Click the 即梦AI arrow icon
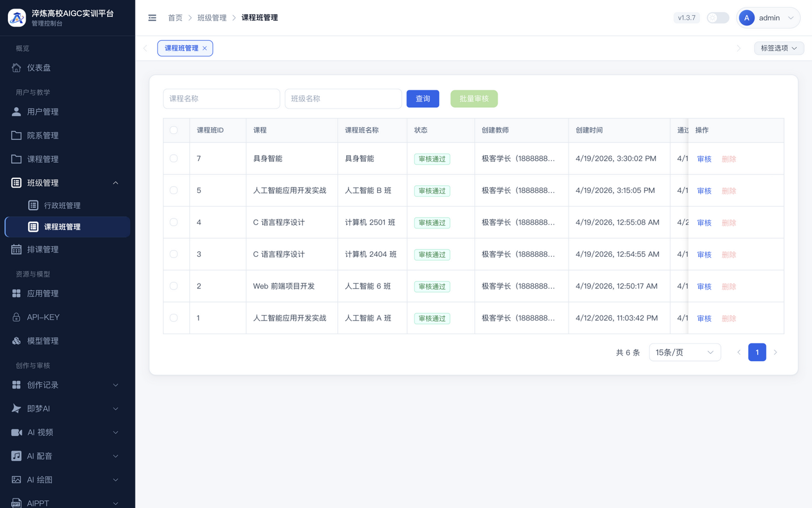Screen dimensions: 812x508 tap(16, 409)
